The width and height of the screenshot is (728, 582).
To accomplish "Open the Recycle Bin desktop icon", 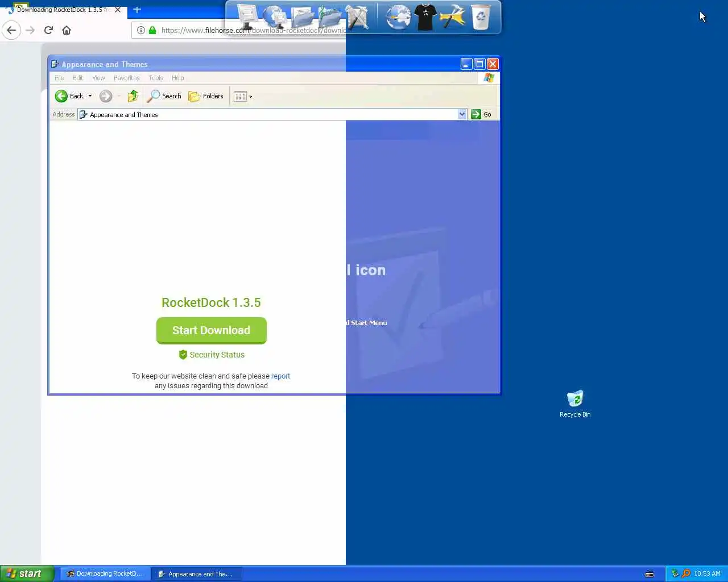I will 575,404.
